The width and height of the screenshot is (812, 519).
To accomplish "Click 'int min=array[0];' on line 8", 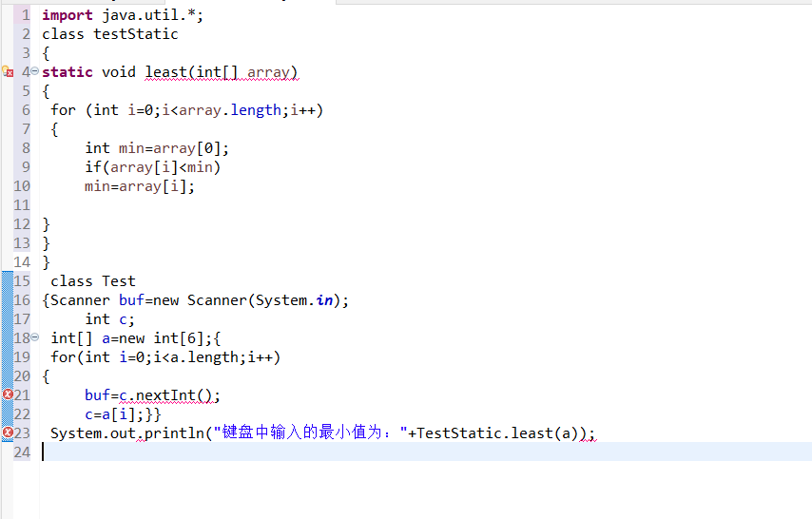I will (x=157, y=148).
